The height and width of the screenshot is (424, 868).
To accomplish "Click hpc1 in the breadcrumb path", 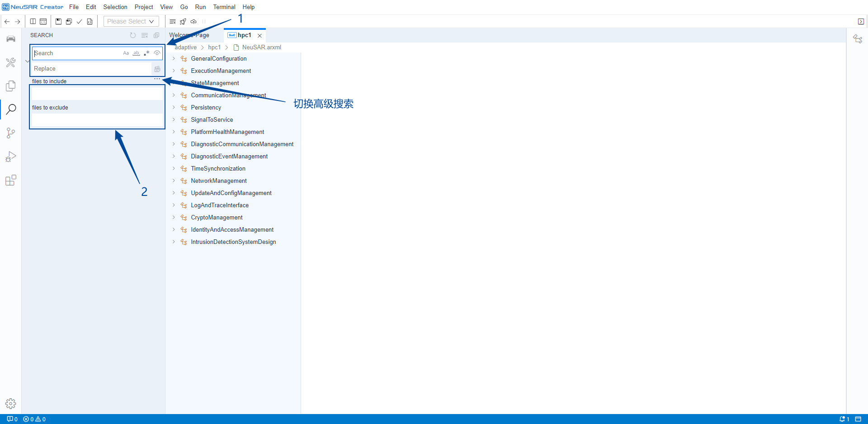I will 214,48.
